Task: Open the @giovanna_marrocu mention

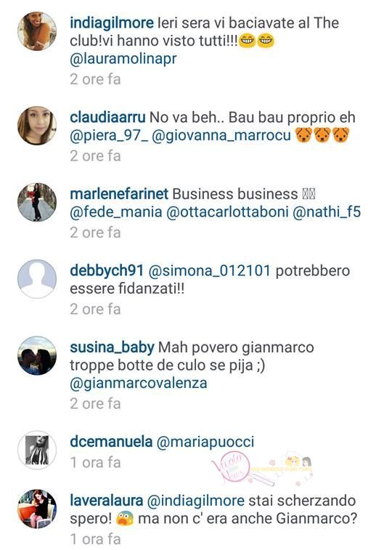Action: coord(221,135)
